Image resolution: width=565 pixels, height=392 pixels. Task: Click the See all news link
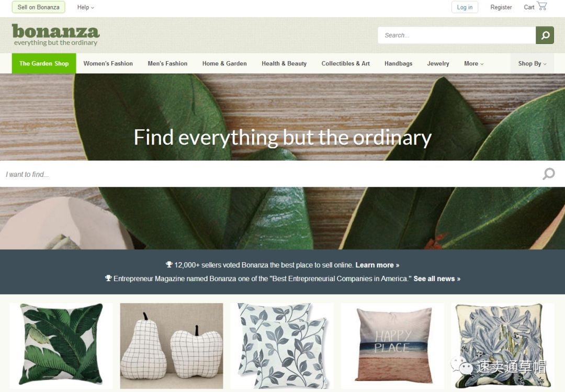tap(437, 279)
